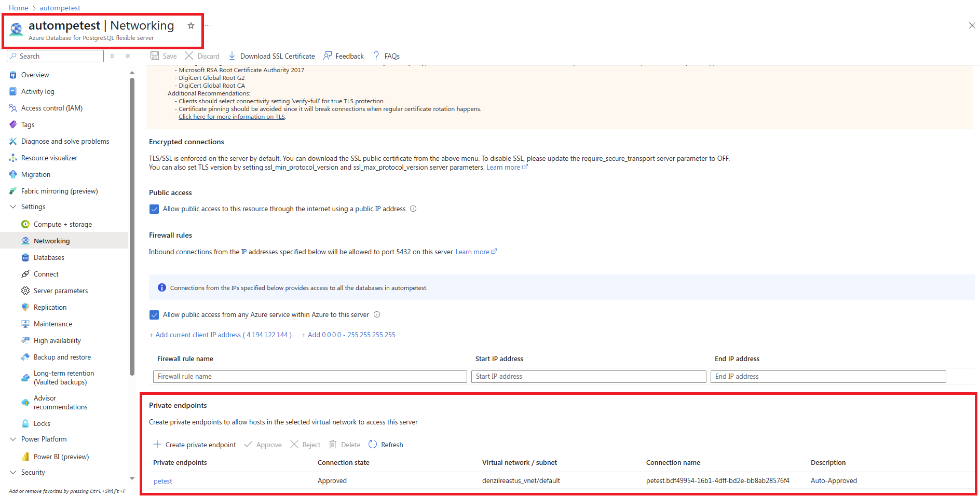Open the more options ellipsis in header
980x496 pixels.
(208, 25)
